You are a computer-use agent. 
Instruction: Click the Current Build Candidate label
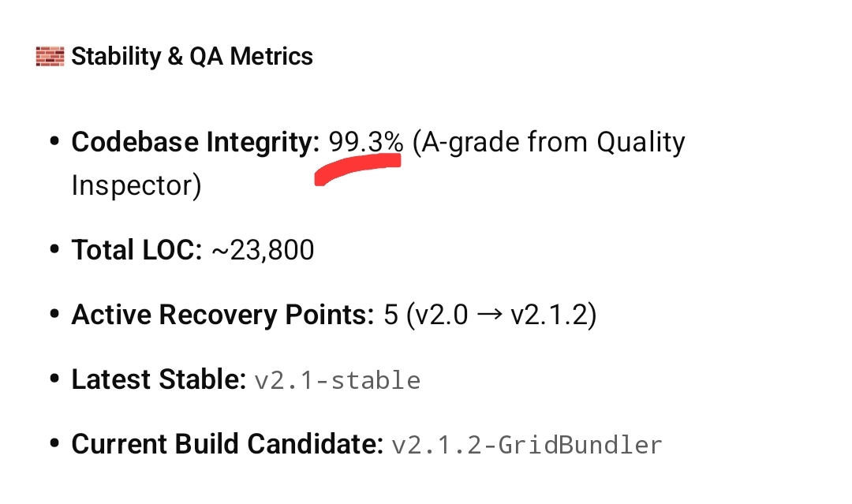pos(227,445)
